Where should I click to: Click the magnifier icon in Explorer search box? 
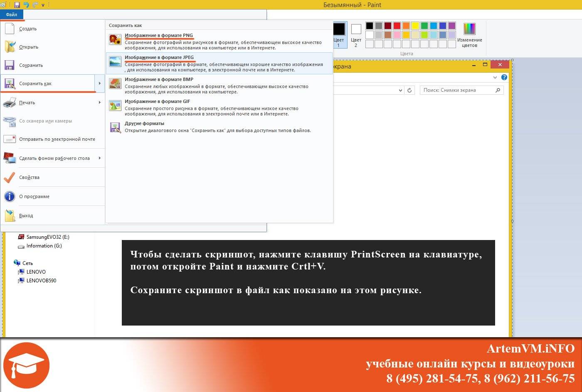click(x=498, y=90)
